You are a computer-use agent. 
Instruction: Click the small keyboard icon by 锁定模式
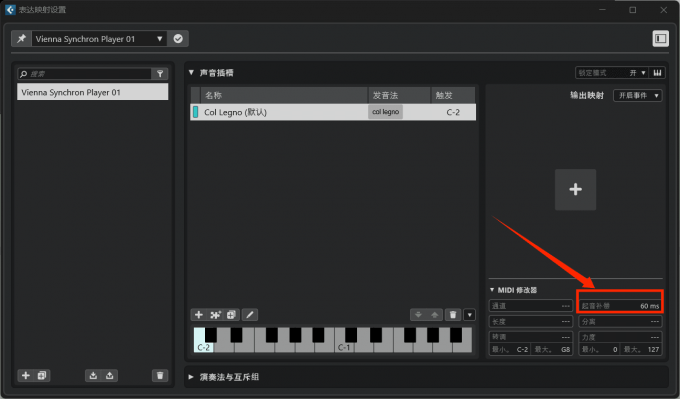[657, 73]
